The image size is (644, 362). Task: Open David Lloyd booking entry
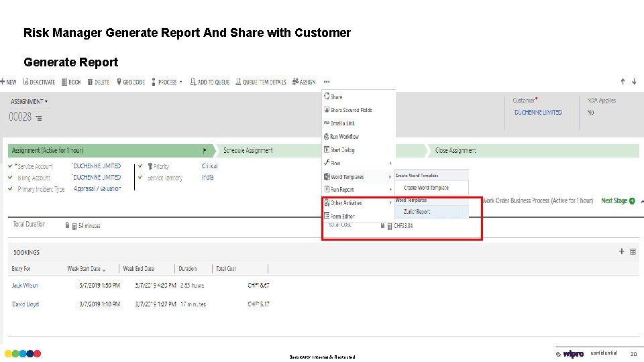click(25, 304)
